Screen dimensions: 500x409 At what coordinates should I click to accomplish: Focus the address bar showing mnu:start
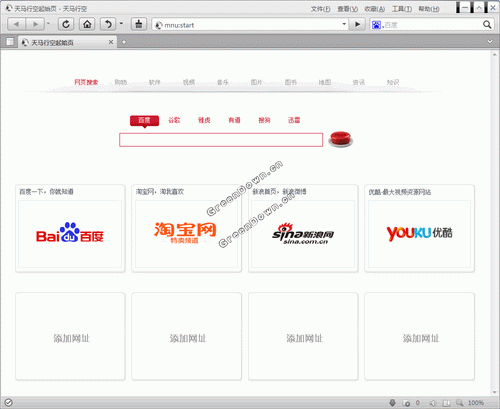click(x=250, y=25)
